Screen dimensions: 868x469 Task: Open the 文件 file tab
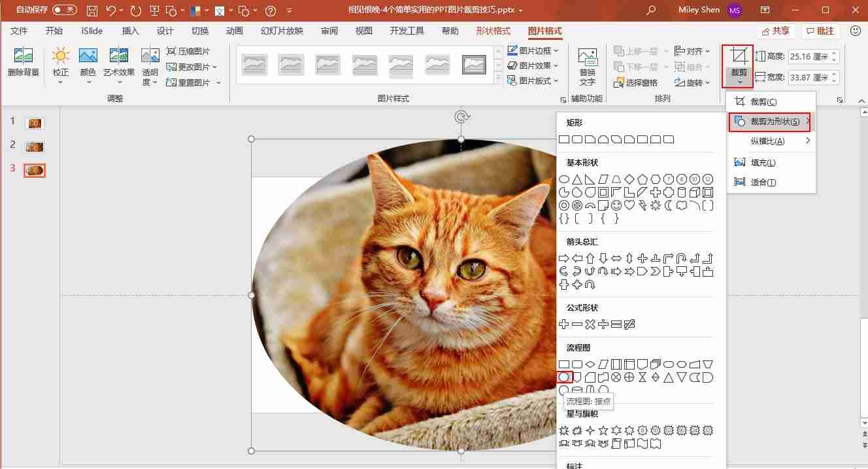pyautogui.click(x=19, y=31)
